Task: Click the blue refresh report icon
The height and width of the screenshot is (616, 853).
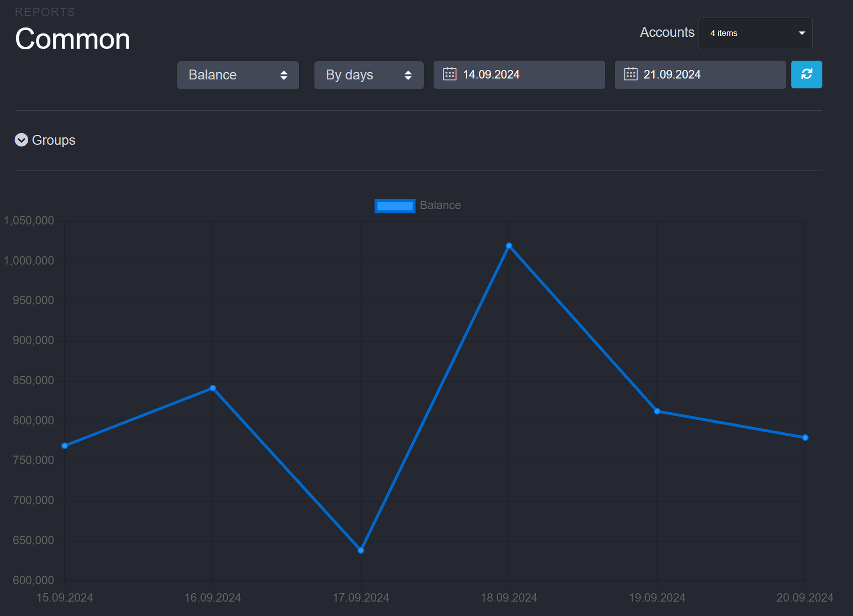Action: point(806,75)
